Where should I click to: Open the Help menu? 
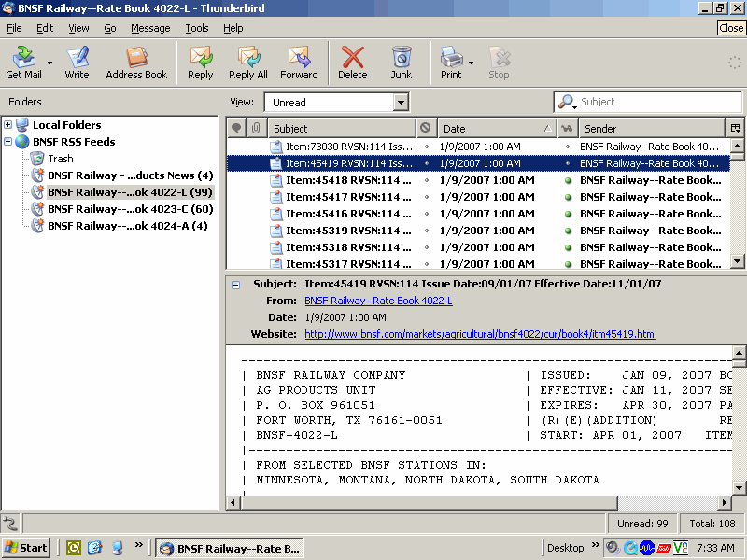(233, 28)
